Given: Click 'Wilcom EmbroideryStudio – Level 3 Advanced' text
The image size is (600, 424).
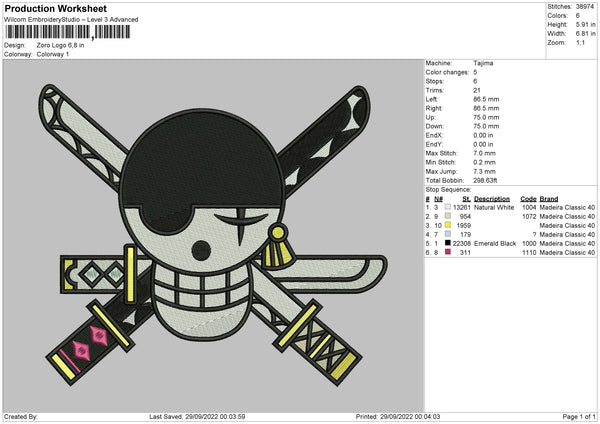Looking at the screenshot, I should click(x=71, y=20).
